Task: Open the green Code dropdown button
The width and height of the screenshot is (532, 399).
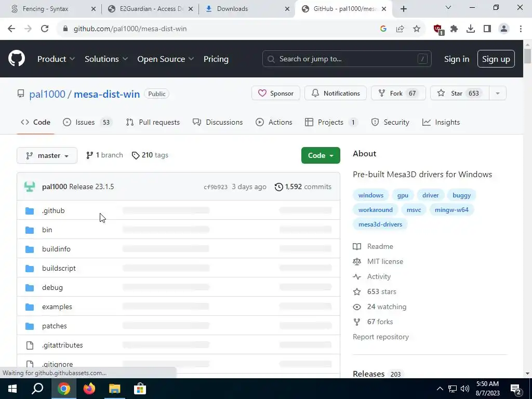Action: click(x=321, y=155)
